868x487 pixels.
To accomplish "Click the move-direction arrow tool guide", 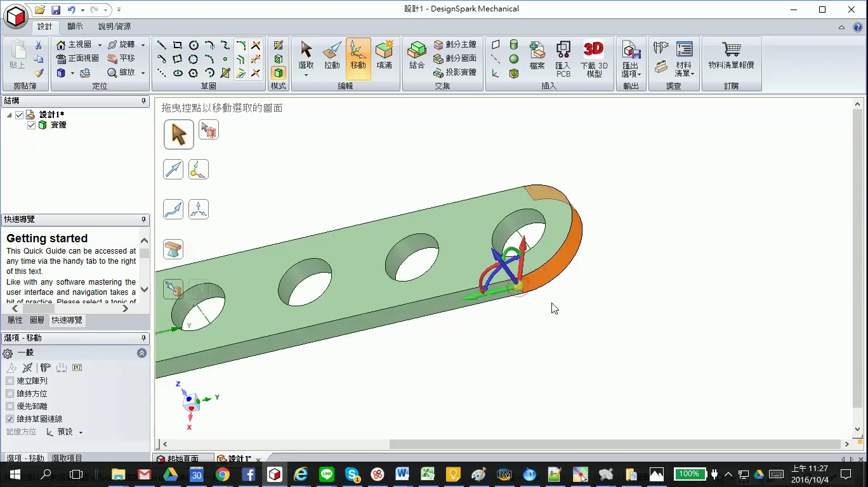I will 173,169.
